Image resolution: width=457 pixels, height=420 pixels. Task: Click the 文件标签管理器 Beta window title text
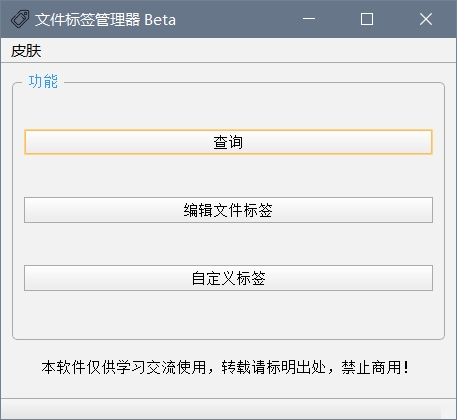click(x=105, y=20)
